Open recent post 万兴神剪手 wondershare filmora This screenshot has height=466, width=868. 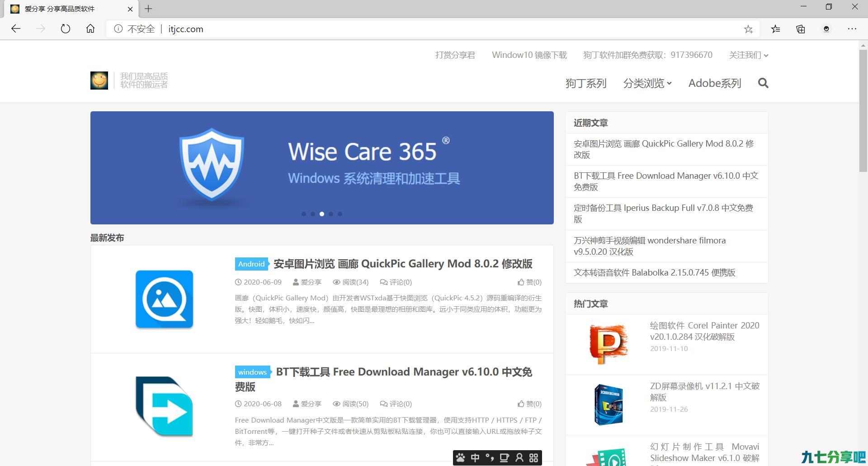[x=650, y=246]
